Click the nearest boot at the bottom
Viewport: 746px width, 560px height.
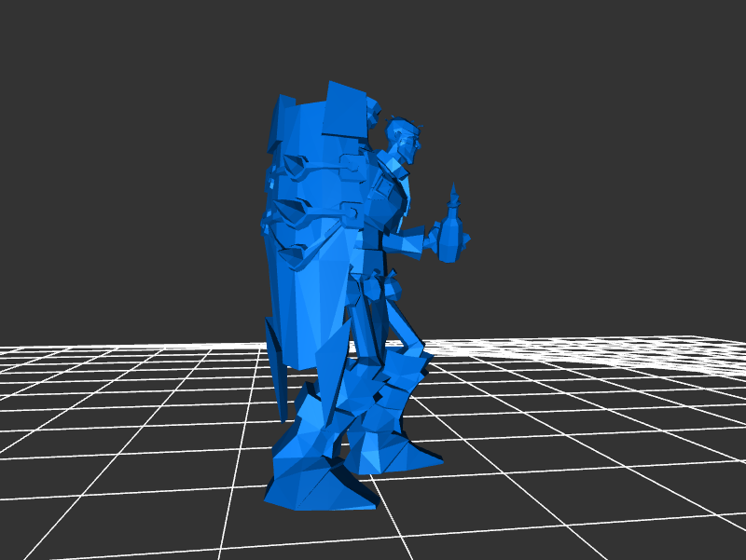click(x=317, y=475)
